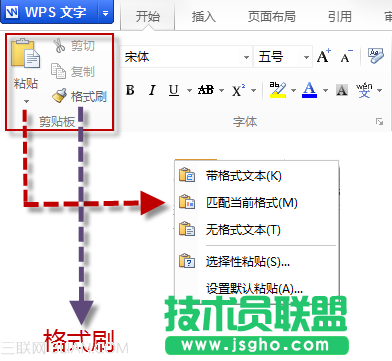Click the phonetic guide wén icon
This screenshot has width=392, height=361.
(x=364, y=90)
